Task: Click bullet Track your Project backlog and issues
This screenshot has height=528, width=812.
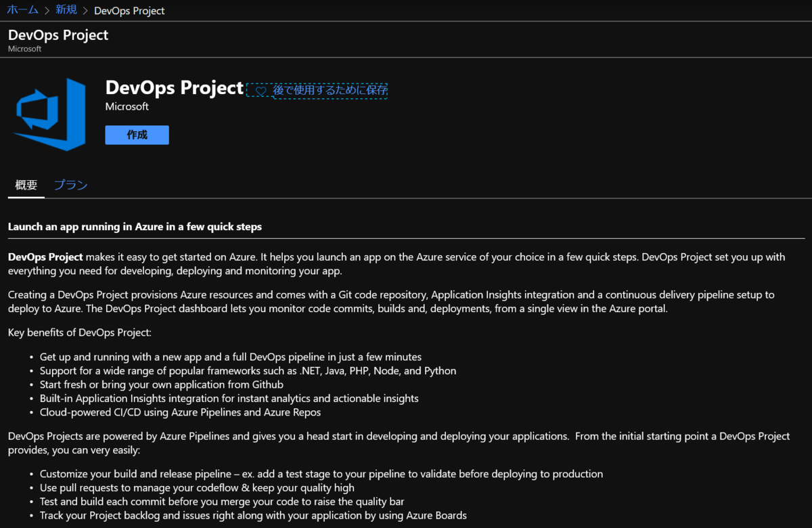Action: (253, 515)
